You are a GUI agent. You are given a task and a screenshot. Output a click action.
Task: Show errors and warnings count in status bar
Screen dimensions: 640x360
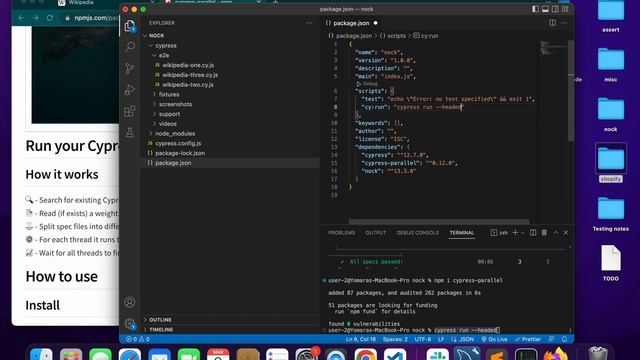pyautogui.click(x=138, y=339)
